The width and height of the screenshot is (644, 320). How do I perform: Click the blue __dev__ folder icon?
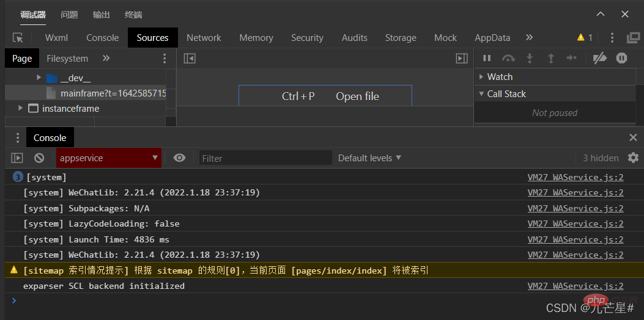coord(51,78)
